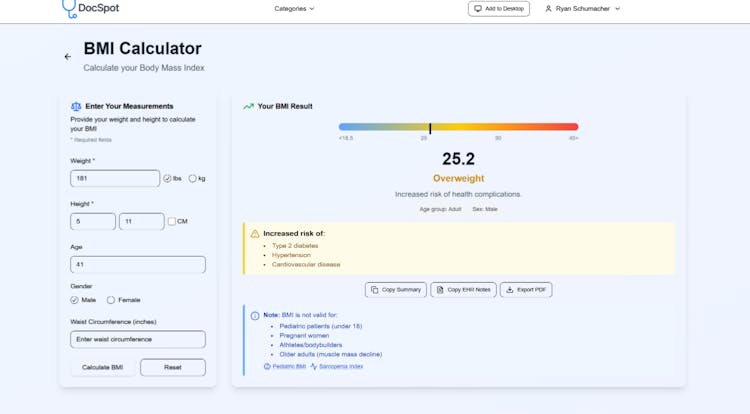Image resolution: width=750 pixels, height=414 pixels.
Task: Click the scale icon by Enter Your Measurements
Action: tap(76, 106)
